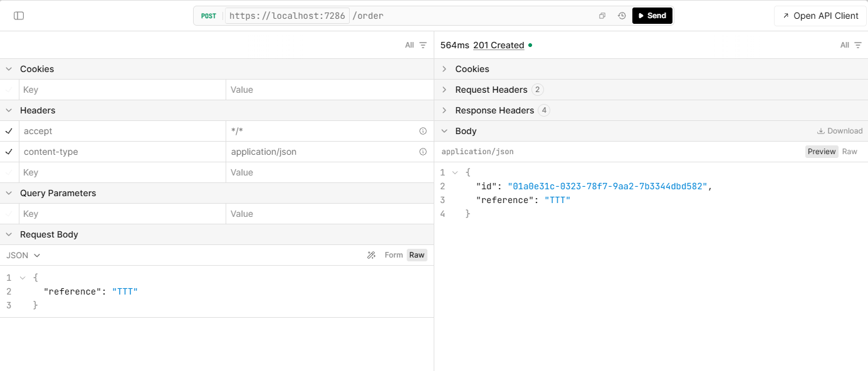
Task: Click the Send request button
Action: tap(652, 16)
